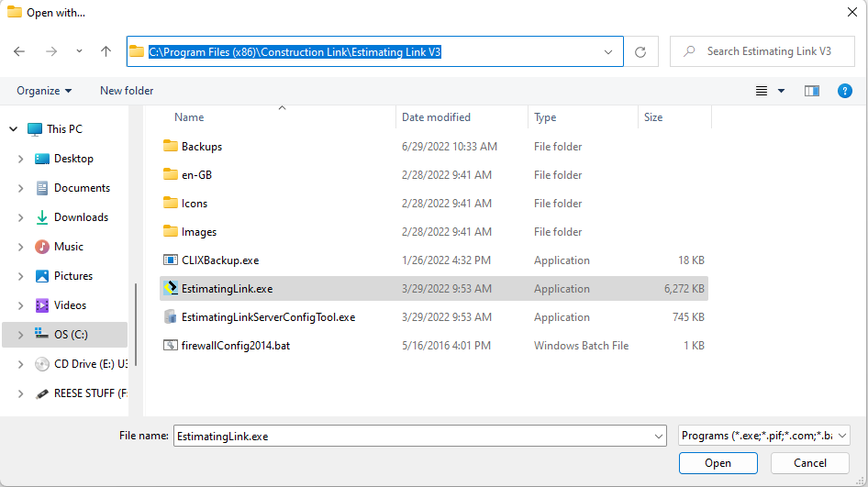Refresh the Estimating Link V3 folder

point(640,52)
